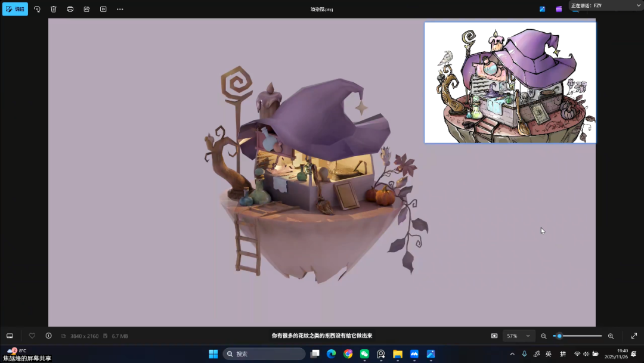Show file info with the info icon
This screenshot has height=363, width=644.
[48, 336]
